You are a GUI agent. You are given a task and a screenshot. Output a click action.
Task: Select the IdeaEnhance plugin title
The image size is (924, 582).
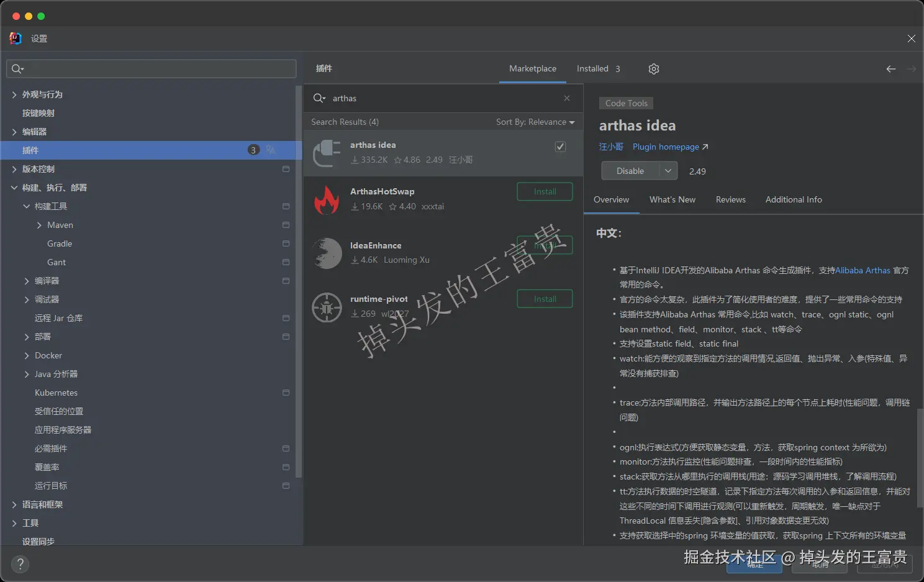point(376,245)
